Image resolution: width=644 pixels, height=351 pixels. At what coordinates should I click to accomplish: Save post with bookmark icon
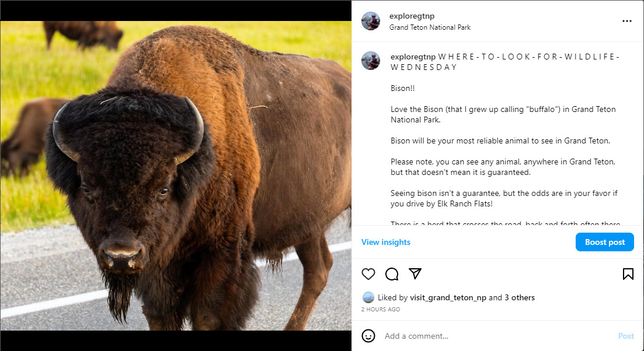click(628, 274)
